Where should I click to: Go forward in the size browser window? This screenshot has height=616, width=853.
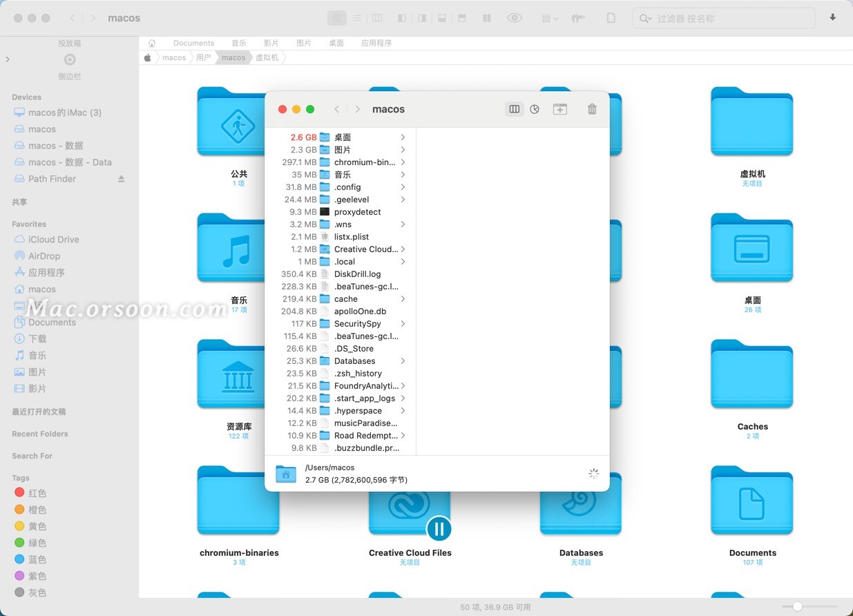(357, 109)
